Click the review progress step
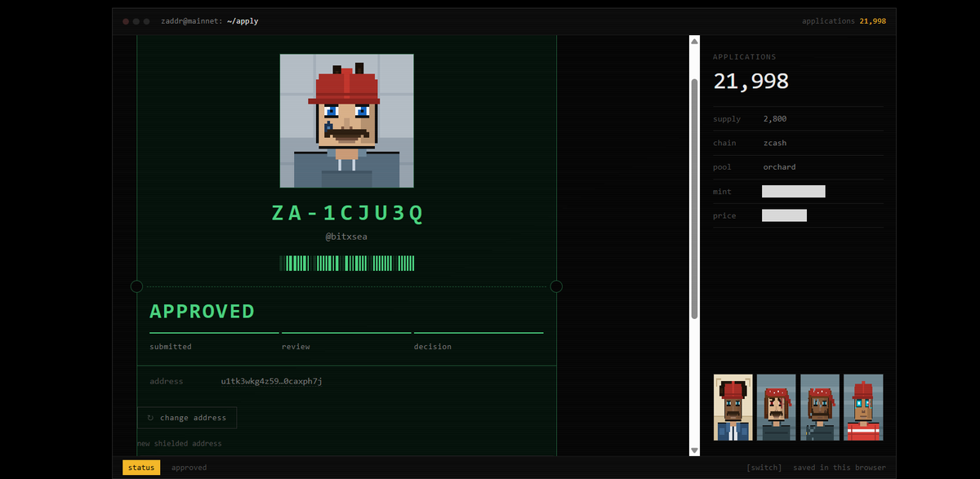This screenshot has width=980, height=479. (346, 342)
